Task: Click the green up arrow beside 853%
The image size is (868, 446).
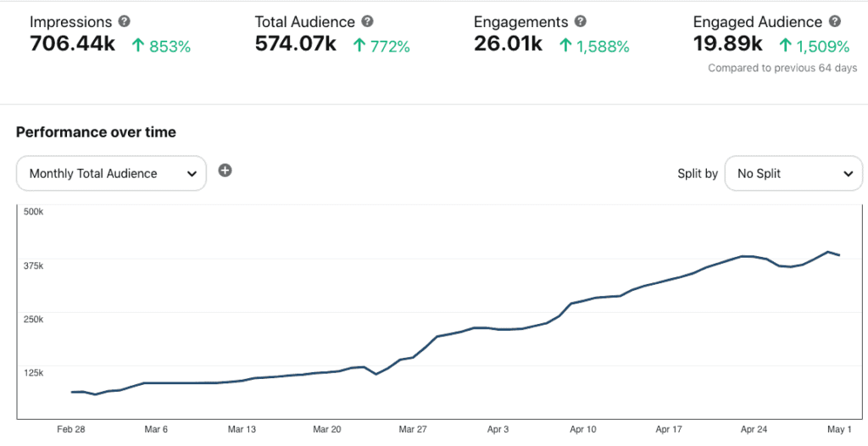Action: tap(138, 46)
